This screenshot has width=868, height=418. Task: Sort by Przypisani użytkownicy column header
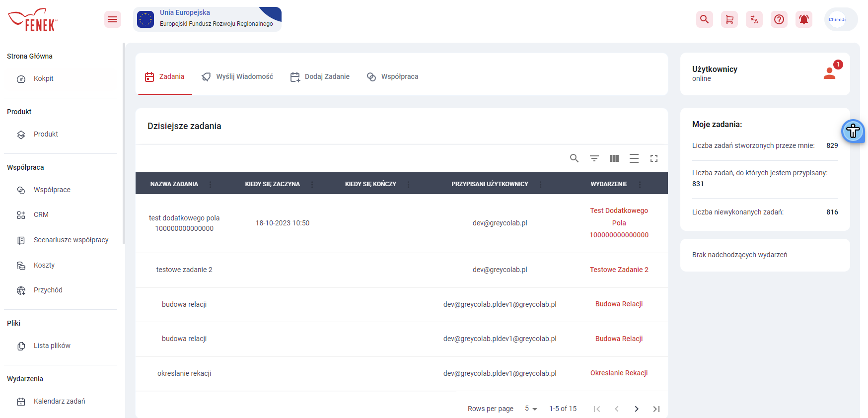pos(490,184)
